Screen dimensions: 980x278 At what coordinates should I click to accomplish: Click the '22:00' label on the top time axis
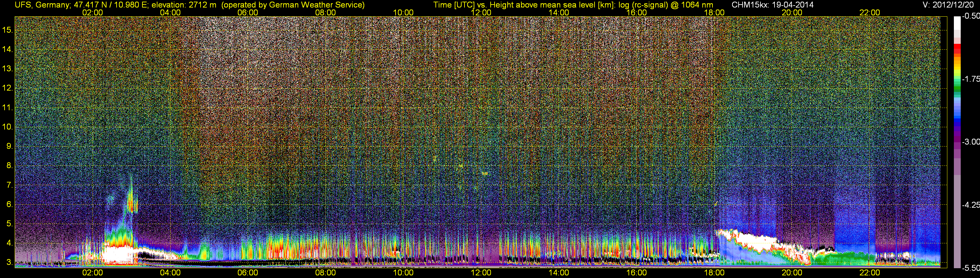pos(870,12)
